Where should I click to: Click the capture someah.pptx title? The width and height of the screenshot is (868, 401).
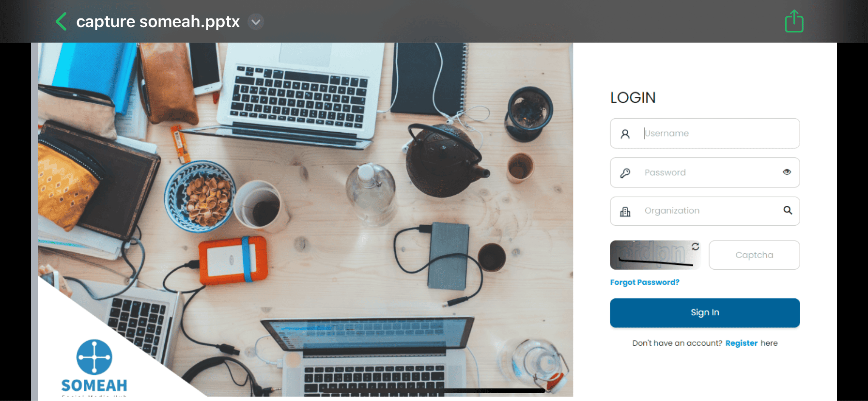click(158, 22)
